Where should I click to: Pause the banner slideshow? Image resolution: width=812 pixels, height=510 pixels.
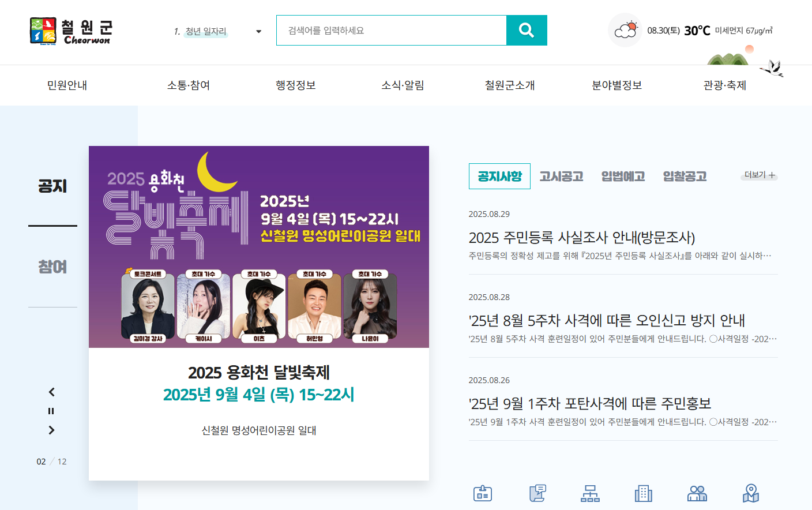click(51, 411)
